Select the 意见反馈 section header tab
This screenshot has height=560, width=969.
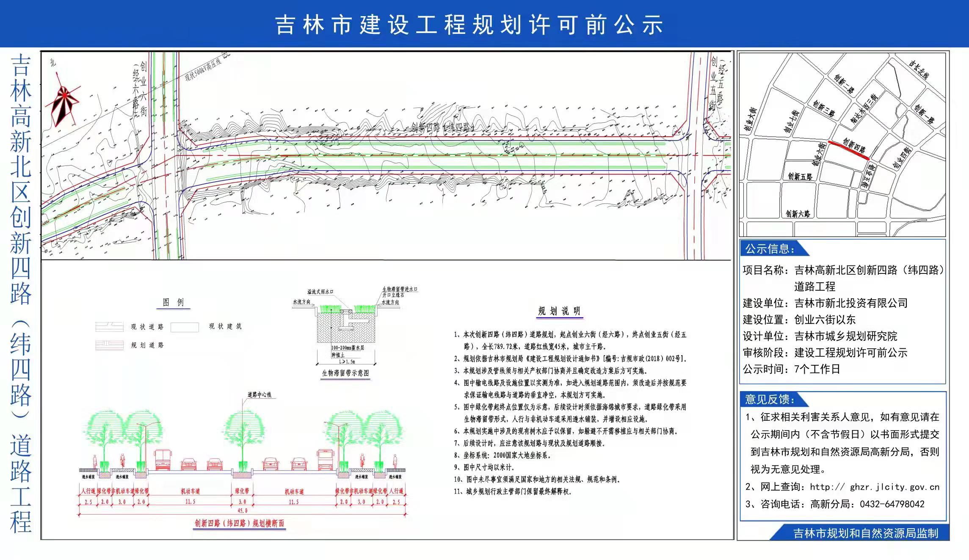pos(770,399)
